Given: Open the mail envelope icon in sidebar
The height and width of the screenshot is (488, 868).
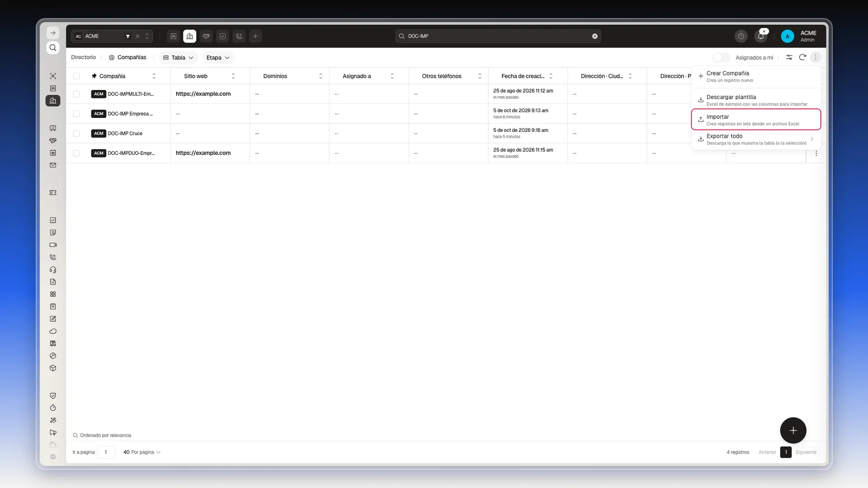Looking at the screenshot, I should point(53,165).
